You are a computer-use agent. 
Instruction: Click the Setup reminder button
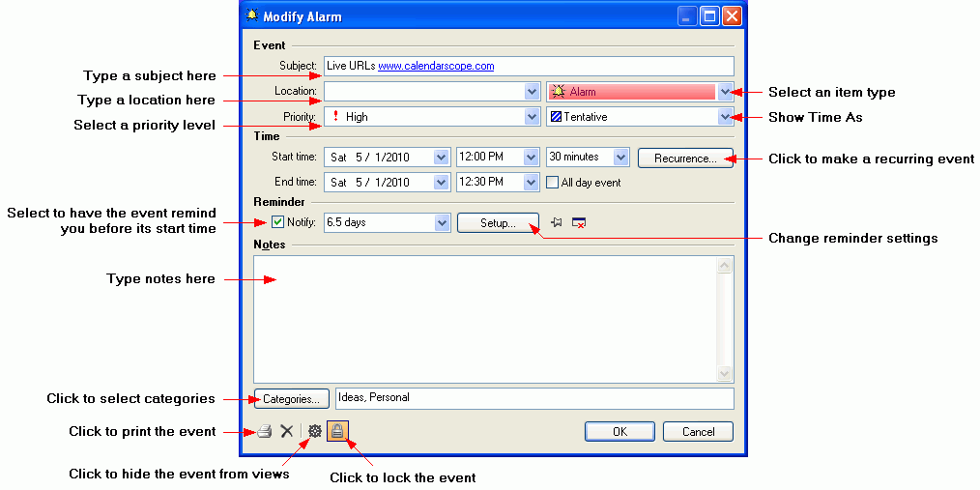498,223
